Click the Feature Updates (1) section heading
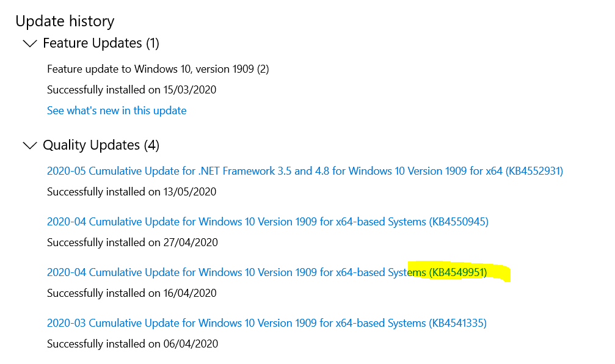This screenshot has height=364, width=615. click(101, 43)
